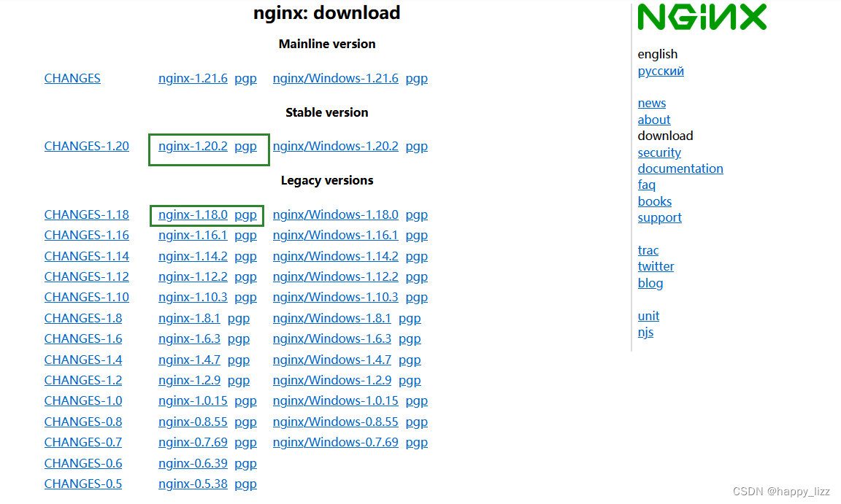Screen dimensions: 841x504
Task: Go to the news page
Action: pyautogui.click(x=652, y=103)
